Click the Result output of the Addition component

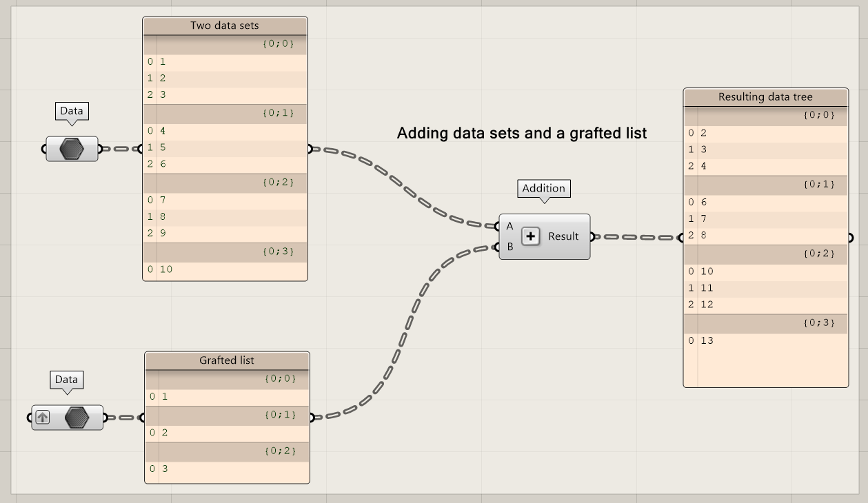[x=564, y=236]
